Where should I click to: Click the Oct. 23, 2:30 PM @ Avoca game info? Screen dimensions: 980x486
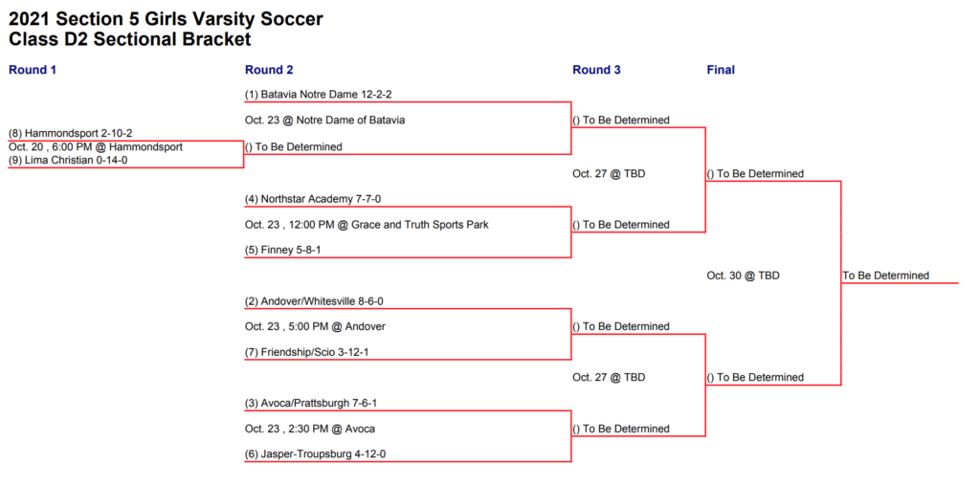310,429
